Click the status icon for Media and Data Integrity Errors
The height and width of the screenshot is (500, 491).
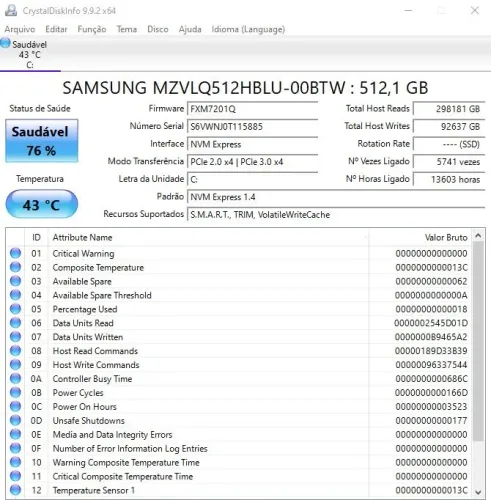(15, 434)
